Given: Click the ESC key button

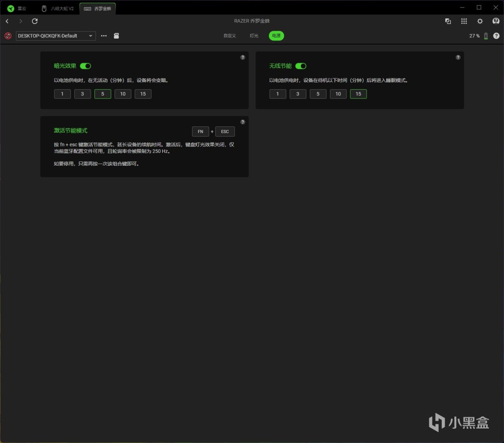Looking at the screenshot, I should point(225,132).
